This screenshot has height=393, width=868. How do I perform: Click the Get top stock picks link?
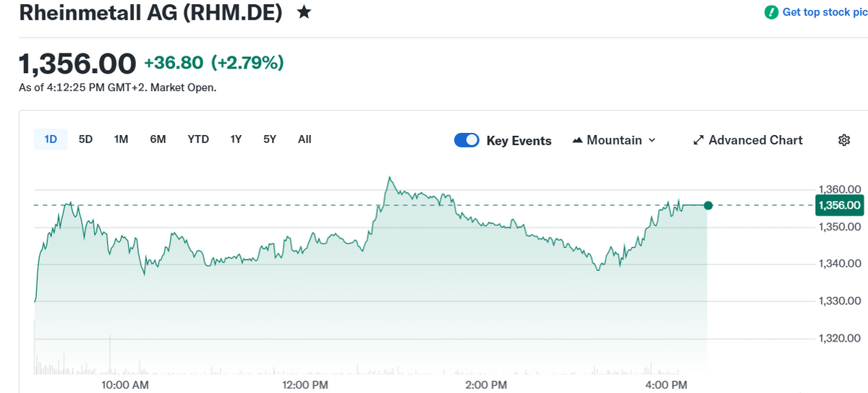[825, 12]
